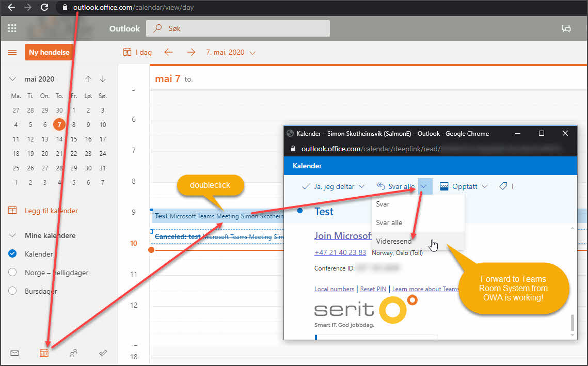Select highlighted day 7 in mini calendar
This screenshot has height=366, width=588.
[x=59, y=124]
